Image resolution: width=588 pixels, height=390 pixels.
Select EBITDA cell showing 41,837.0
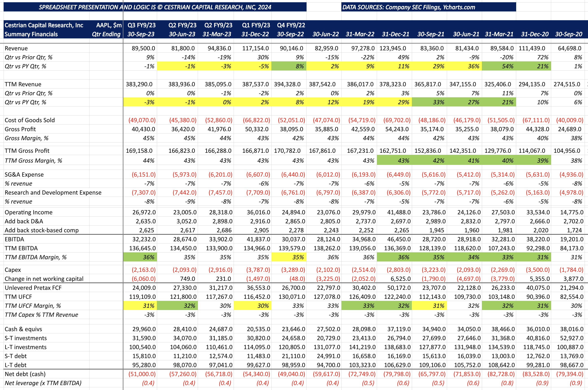point(258,239)
